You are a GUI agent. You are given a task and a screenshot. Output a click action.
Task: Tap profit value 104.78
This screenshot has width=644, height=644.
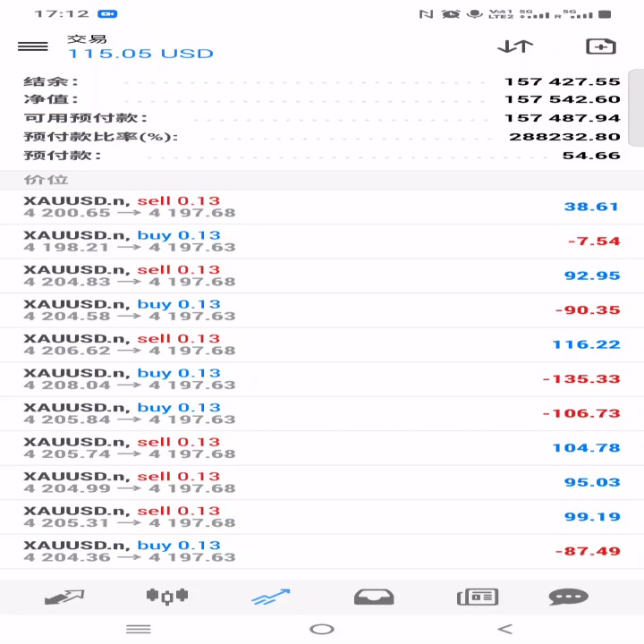586,448
